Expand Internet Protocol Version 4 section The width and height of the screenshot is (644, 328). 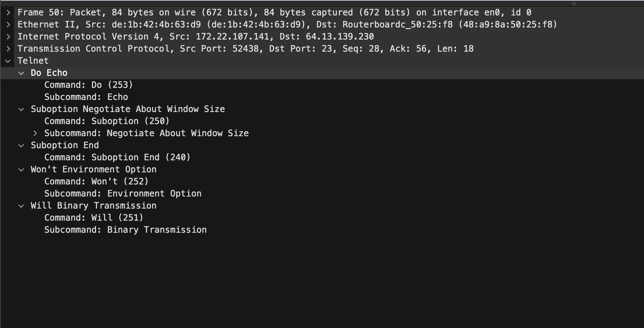click(x=8, y=37)
